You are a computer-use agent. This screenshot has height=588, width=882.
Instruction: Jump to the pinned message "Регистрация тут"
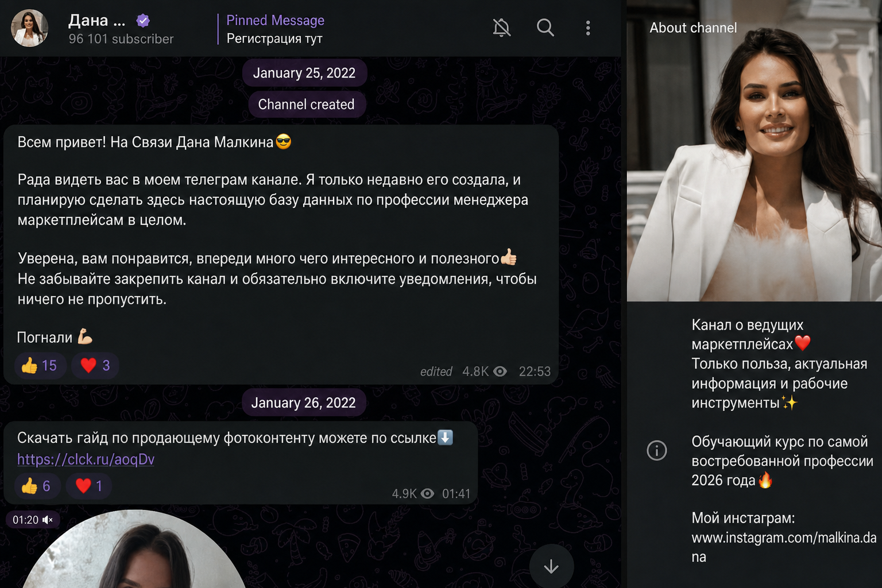point(275,29)
